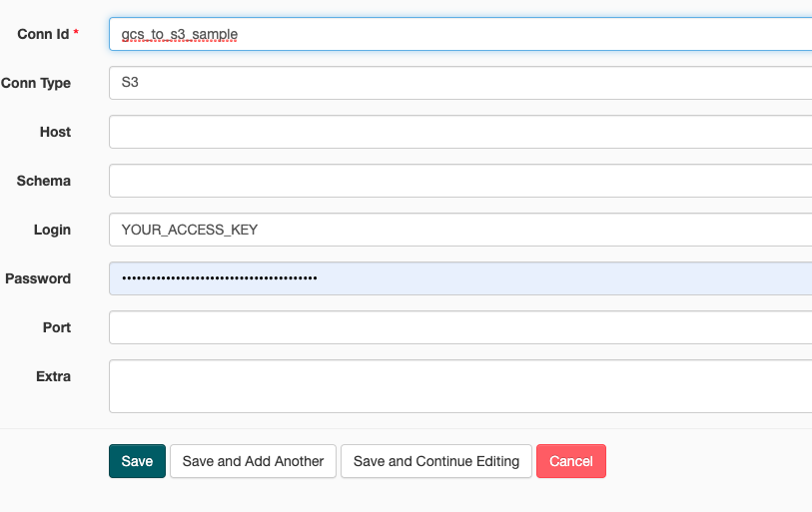812x512 pixels.
Task: Click the Port label
Action: (57, 327)
